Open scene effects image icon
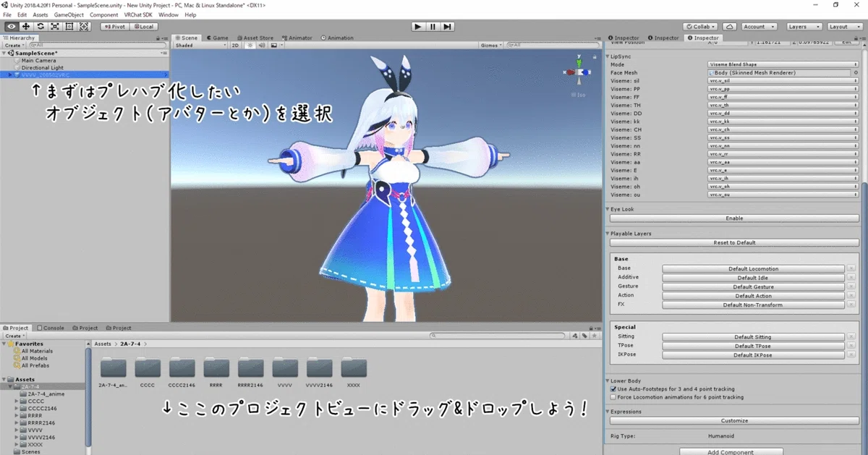This screenshot has height=455, width=868. (274, 45)
